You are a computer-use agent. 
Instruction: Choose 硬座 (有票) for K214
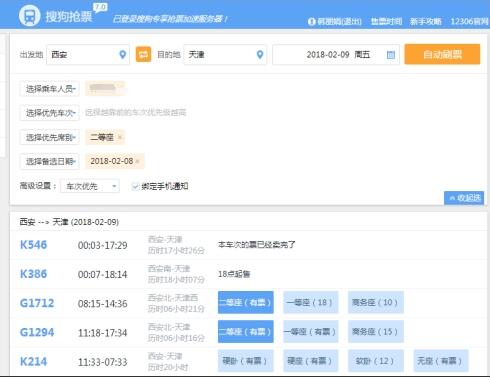pyautogui.click(x=311, y=361)
